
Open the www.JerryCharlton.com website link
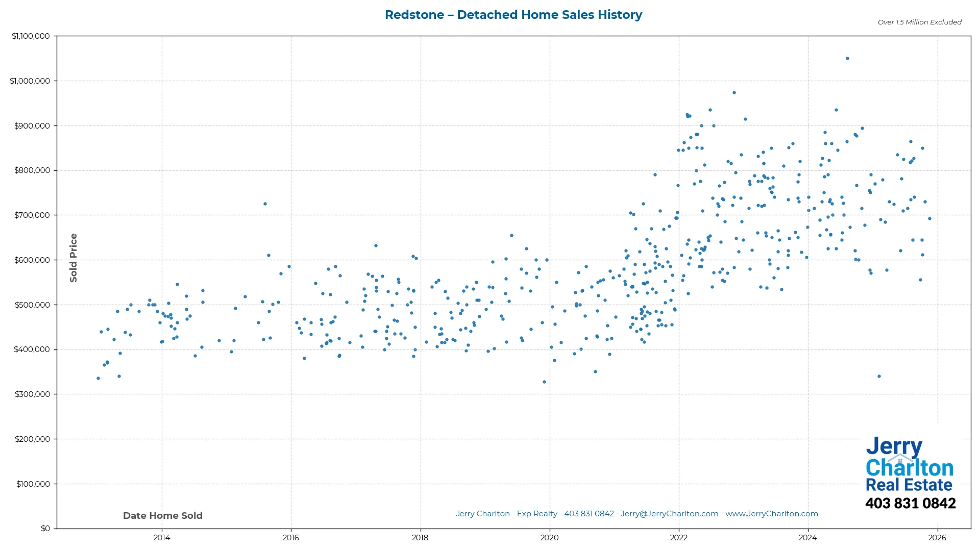[772, 514]
